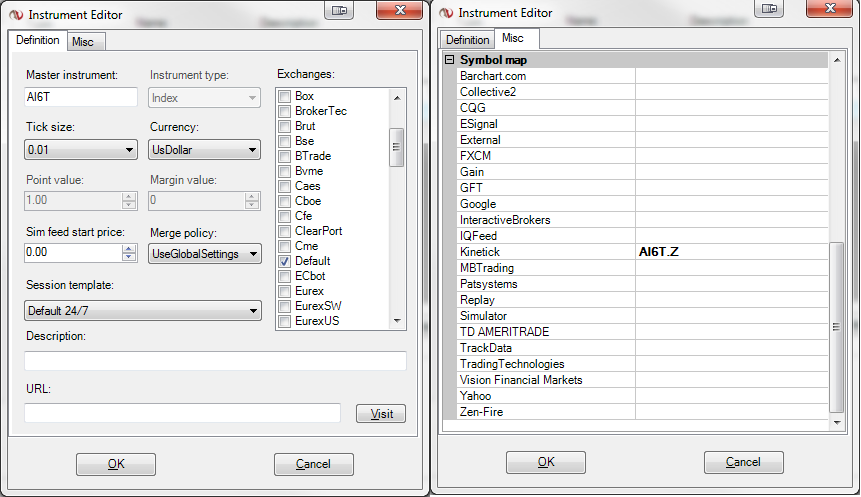Check the EurexUS exchange checkbox
Viewport: 861px width, 497px height.
click(x=284, y=321)
